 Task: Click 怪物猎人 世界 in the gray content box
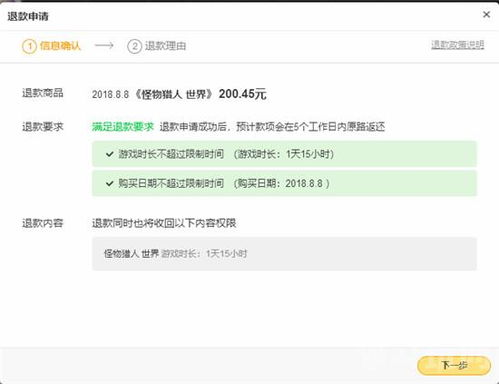click(131, 254)
